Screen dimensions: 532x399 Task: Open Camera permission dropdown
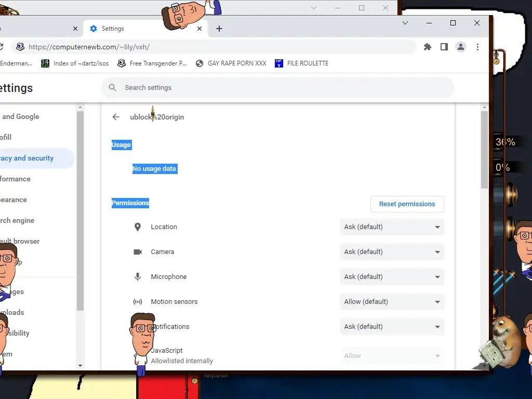point(392,252)
